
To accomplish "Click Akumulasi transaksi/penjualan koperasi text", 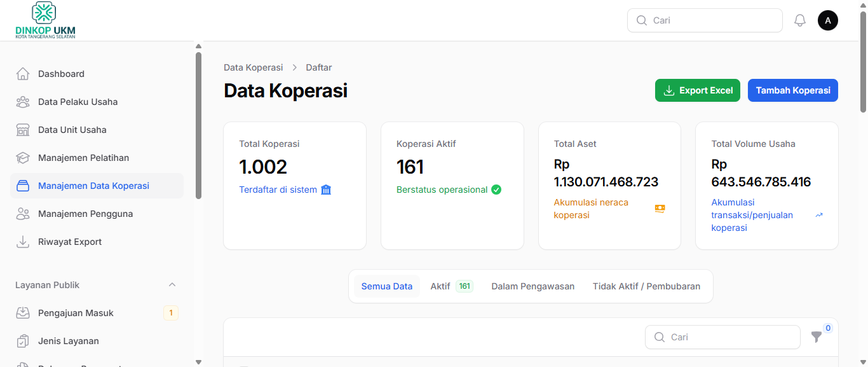I will click(x=752, y=215).
